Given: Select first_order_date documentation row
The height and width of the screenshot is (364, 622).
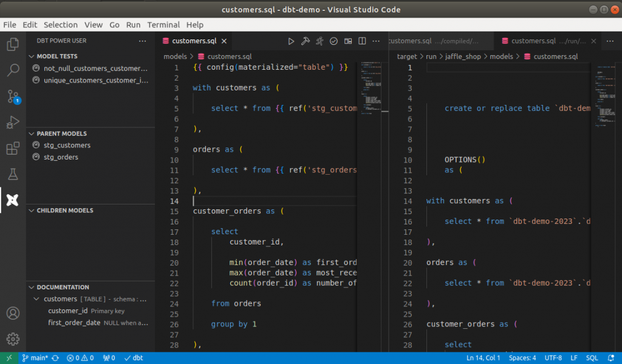Looking at the screenshot, I should [91, 323].
